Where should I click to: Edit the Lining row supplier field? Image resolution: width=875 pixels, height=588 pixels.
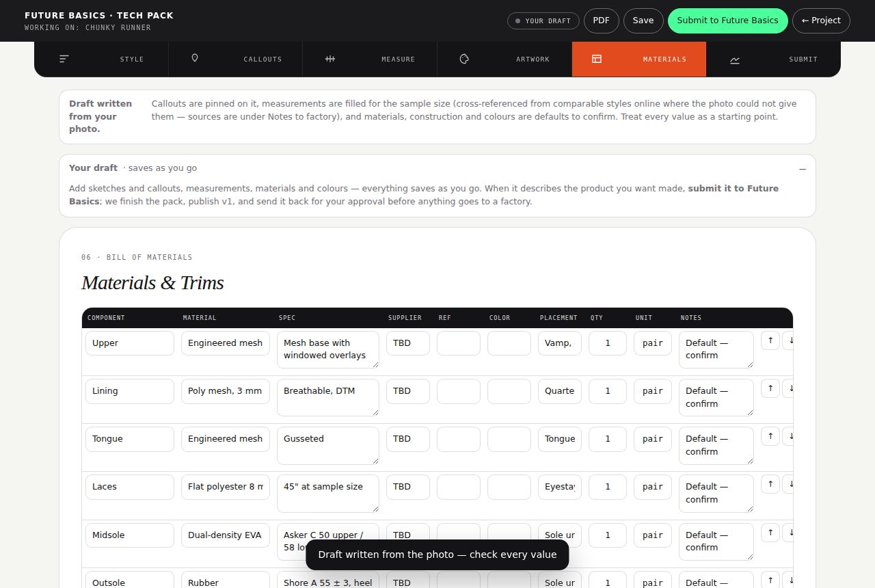coord(408,391)
